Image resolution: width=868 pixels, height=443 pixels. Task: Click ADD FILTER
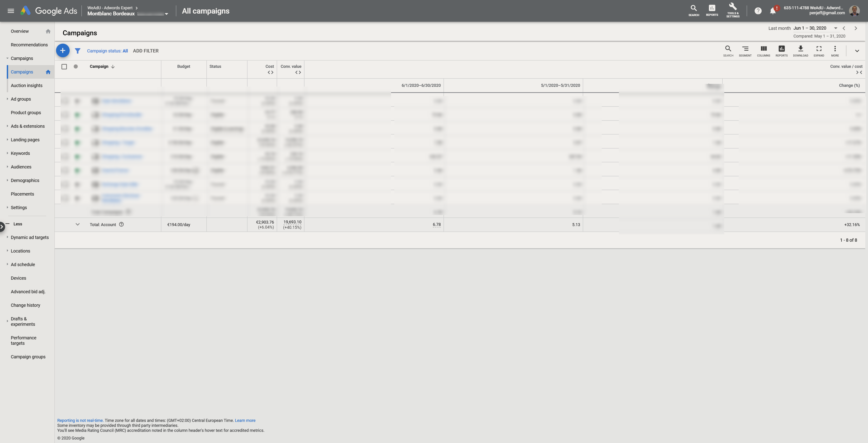[x=146, y=51]
